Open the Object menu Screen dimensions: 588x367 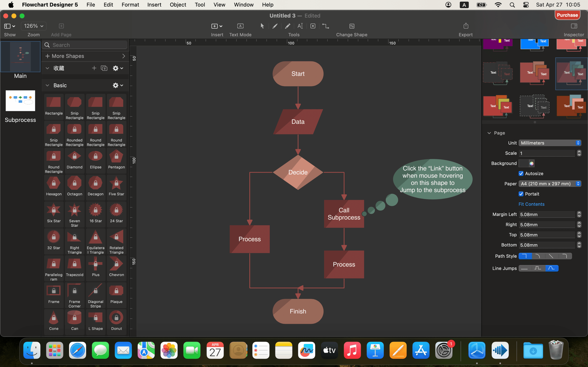[x=178, y=5]
